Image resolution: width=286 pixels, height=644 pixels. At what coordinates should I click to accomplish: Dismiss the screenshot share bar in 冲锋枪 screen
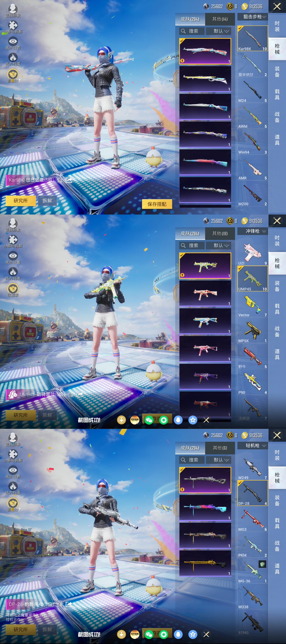point(206,420)
